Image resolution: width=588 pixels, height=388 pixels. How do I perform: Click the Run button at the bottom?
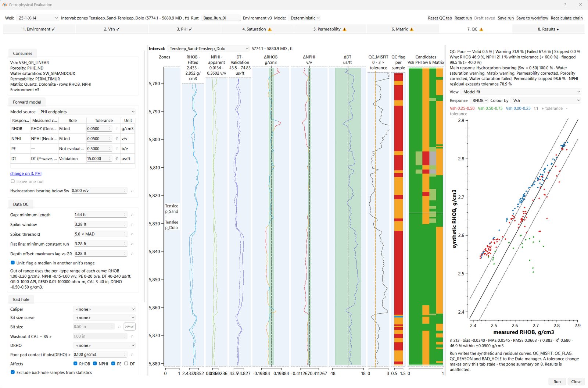[557, 382]
